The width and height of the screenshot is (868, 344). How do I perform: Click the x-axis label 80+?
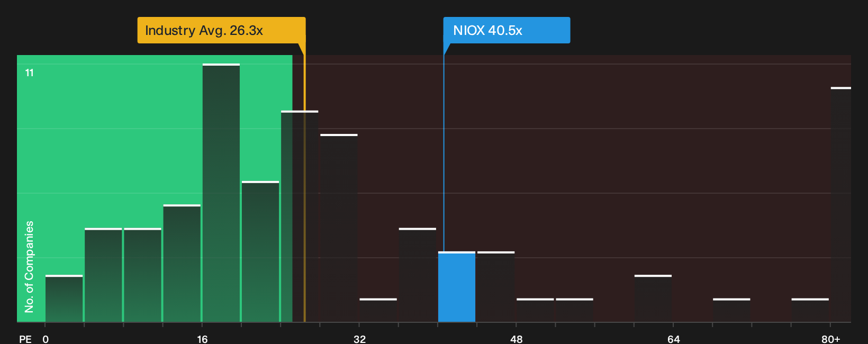[x=830, y=339]
